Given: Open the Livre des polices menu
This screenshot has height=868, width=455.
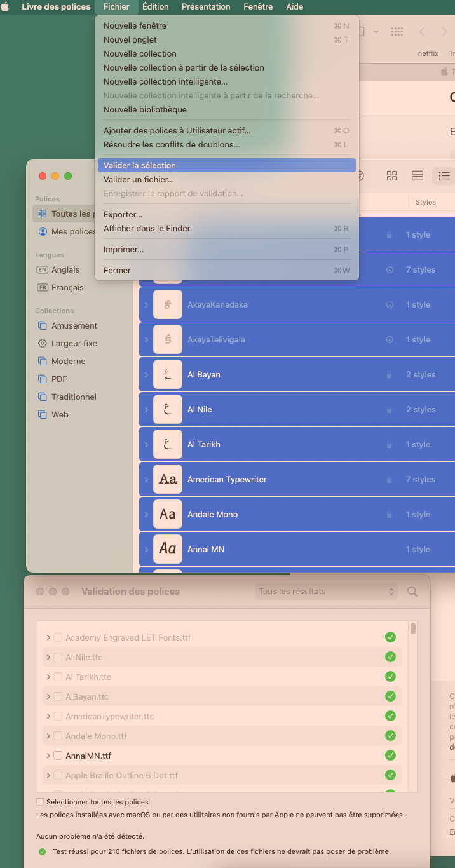Looking at the screenshot, I should [x=56, y=7].
